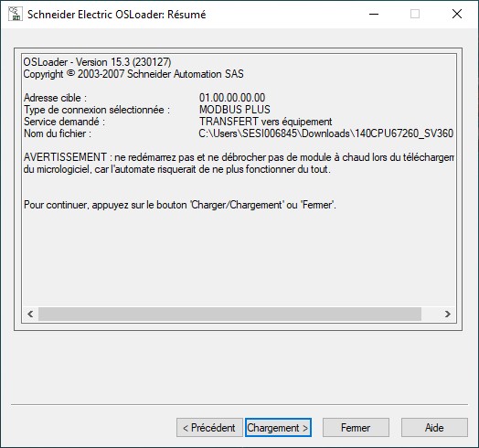Click the window title 'Schneider Electric OSLoader: Résumé'

(x=117, y=15)
